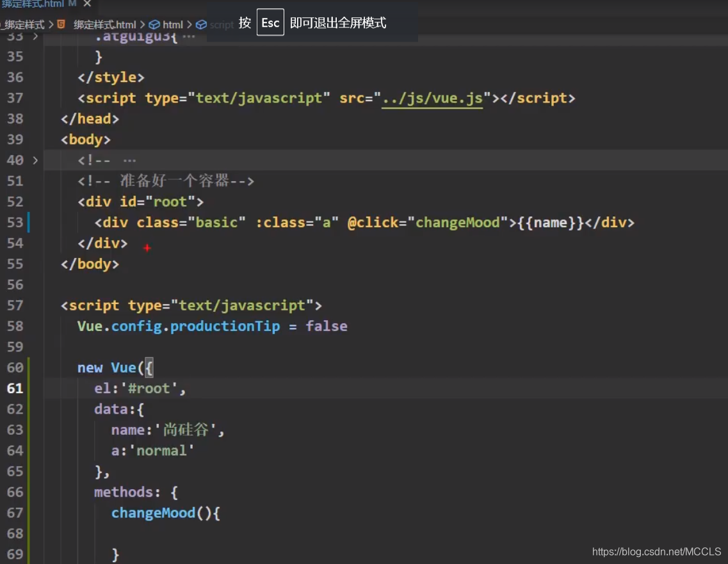
Task: Click the opening <body> tag
Action: pyautogui.click(x=85, y=140)
